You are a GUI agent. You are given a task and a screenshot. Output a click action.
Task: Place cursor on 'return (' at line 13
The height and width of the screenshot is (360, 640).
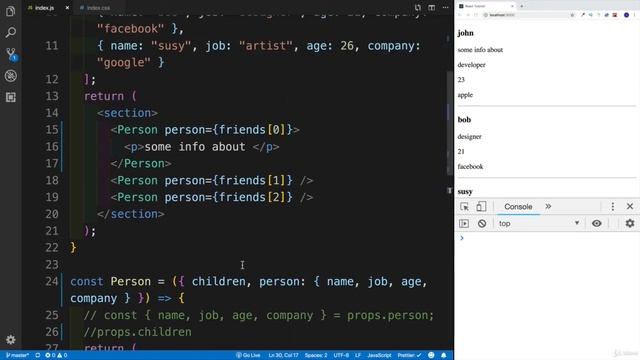pos(110,96)
